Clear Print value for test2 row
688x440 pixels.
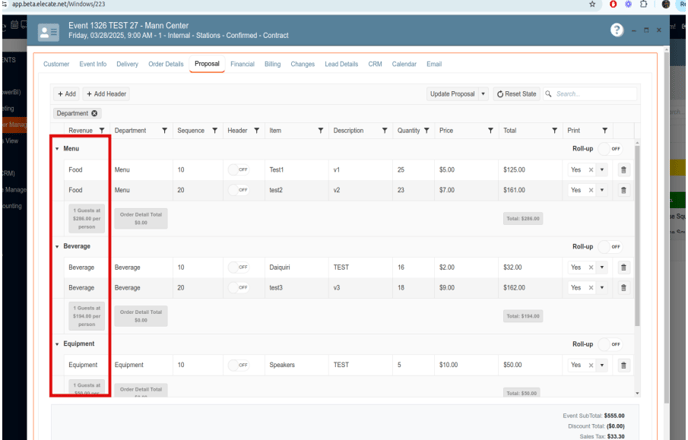591,190
